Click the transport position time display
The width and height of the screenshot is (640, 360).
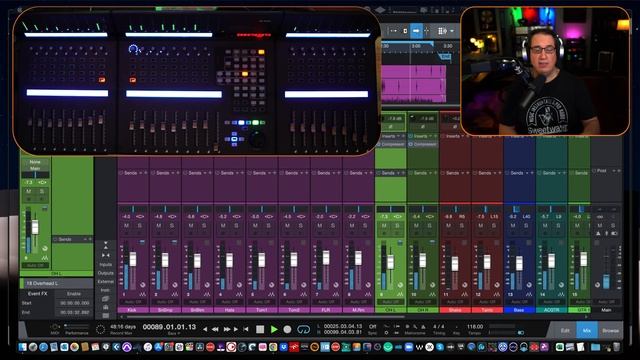pyautogui.click(x=169, y=327)
